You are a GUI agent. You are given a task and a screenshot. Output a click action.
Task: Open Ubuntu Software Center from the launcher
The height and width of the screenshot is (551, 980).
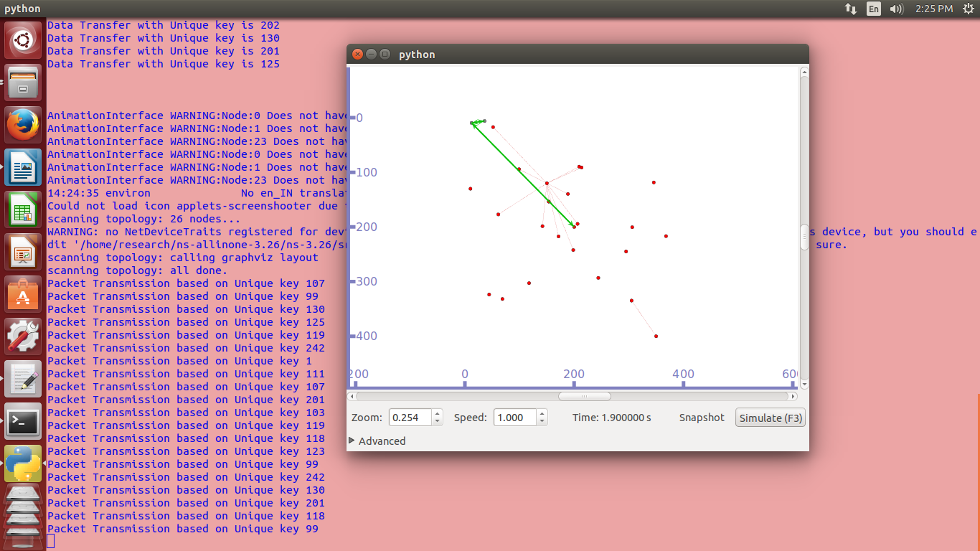(23, 294)
